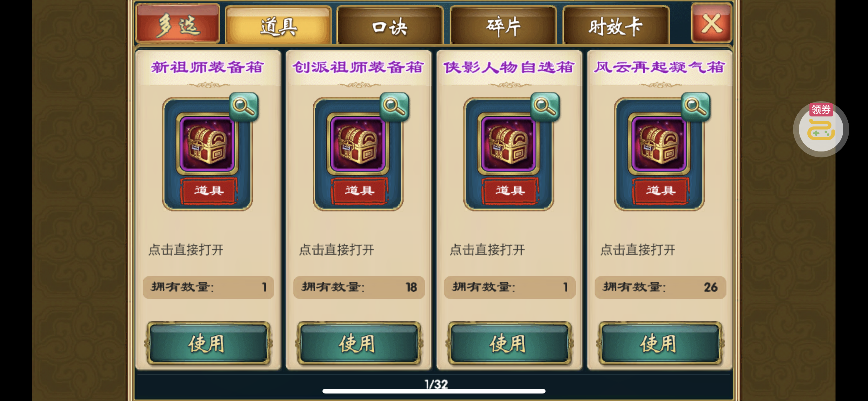Inspect 新祖师装备箱 with its magnifier icon
The height and width of the screenshot is (401, 868).
pyautogui.click(x=244, y=106)
